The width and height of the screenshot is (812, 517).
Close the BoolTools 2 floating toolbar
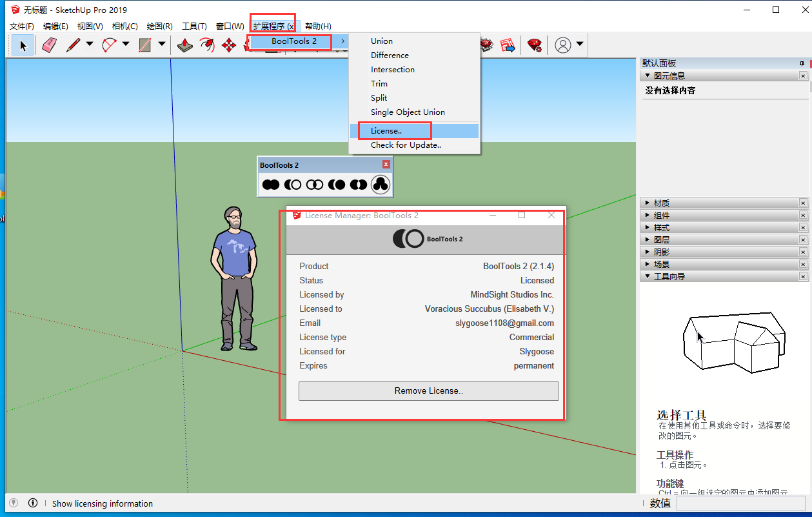click(386, 165)
